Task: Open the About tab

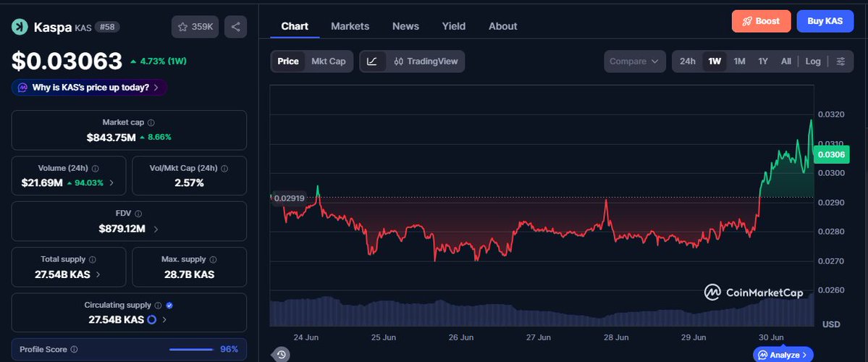Action: pyautogui.click(x=502, y=26)
